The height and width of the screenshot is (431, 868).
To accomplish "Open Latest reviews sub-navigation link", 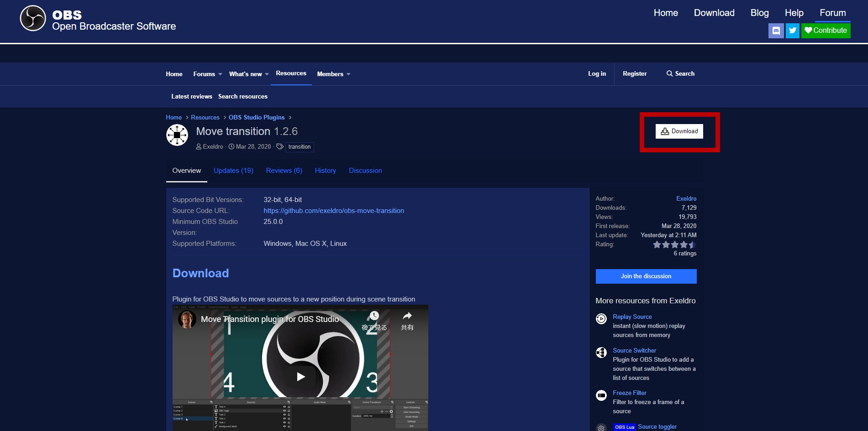I will [192, 96].
